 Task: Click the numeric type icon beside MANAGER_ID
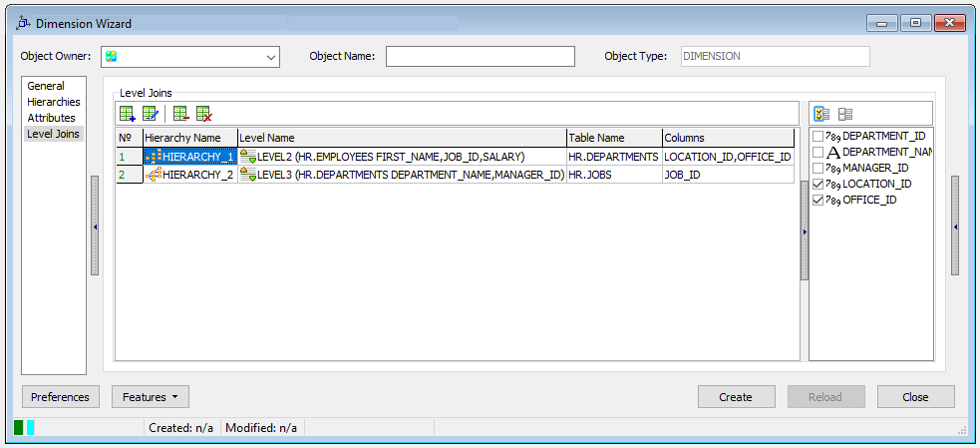point(833,169)
